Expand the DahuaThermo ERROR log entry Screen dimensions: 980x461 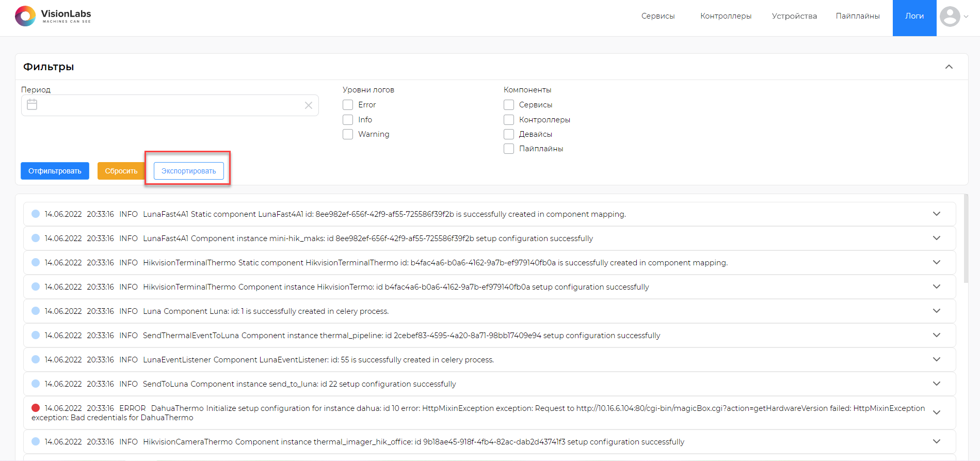pyautogui.click(x=937, y=412)
